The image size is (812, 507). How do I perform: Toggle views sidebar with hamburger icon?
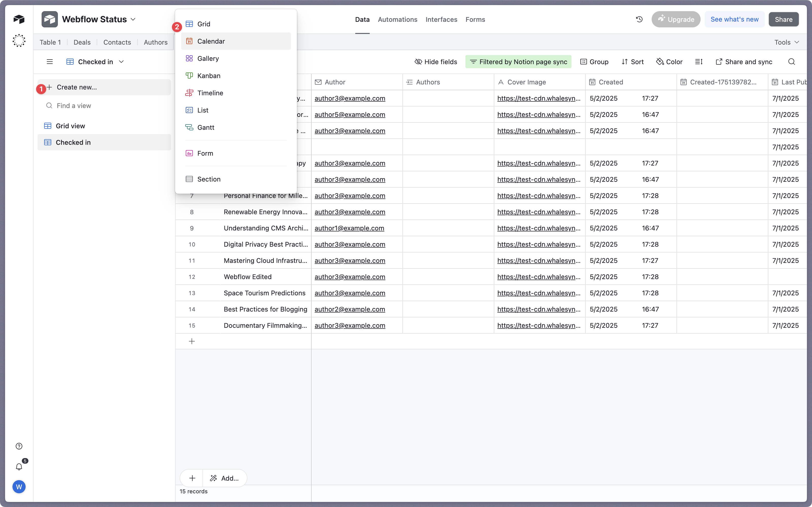click(x=50, y=62)
